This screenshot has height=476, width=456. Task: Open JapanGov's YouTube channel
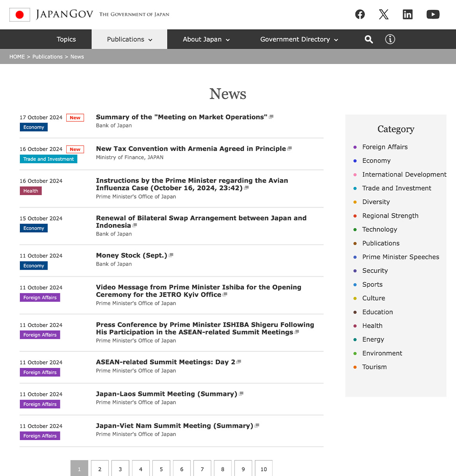coord(433,14)
